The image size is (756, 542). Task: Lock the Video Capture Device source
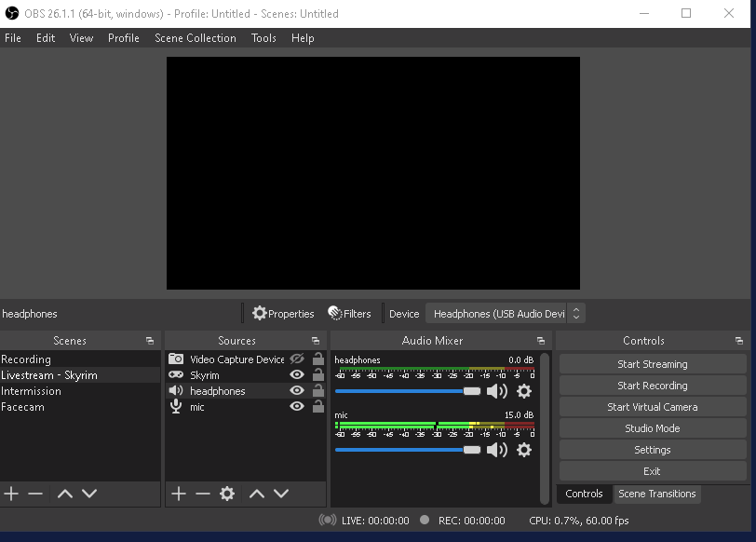(318, 359)
